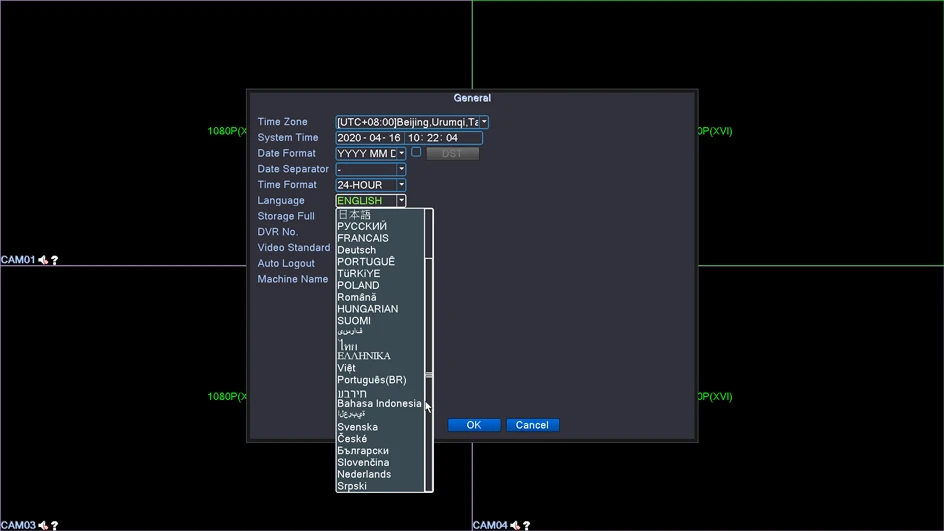The width and height of the screenshot is (944, 531).
Task: Choose ΕΛΛΗΝΙΚΑ from language list
Action: pos(380,356)
